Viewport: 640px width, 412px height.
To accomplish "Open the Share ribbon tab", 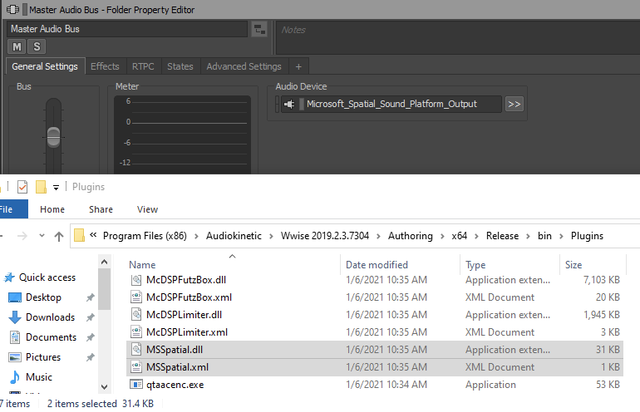I will tap(101, 209).
